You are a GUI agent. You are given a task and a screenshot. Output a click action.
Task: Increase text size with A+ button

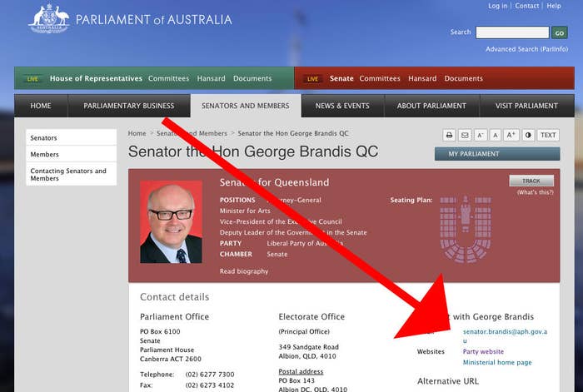click(511, 136)
